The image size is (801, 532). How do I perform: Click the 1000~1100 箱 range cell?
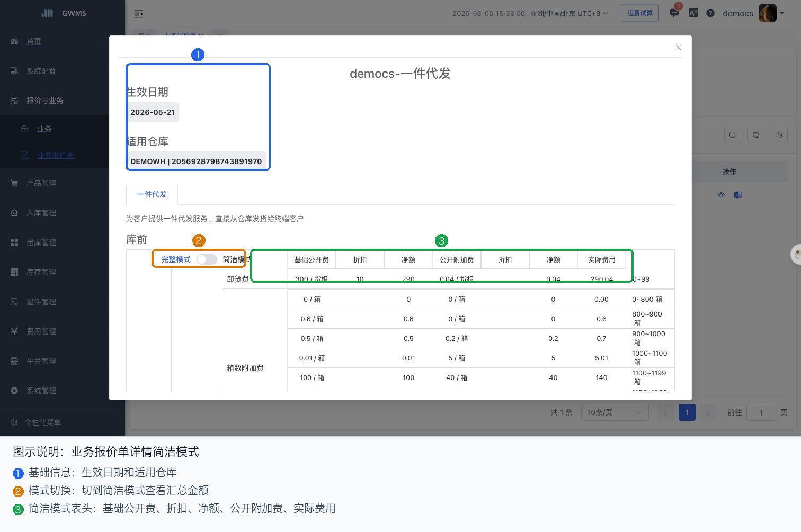click(649, 358)
